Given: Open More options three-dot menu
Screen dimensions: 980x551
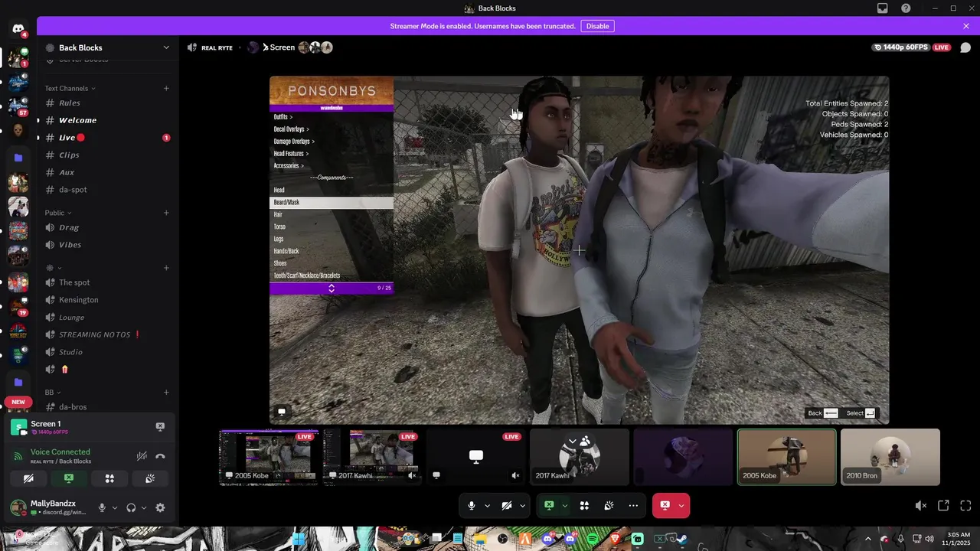Looking at the screenshot, I should pyautogui.click(x=633, y=505).
